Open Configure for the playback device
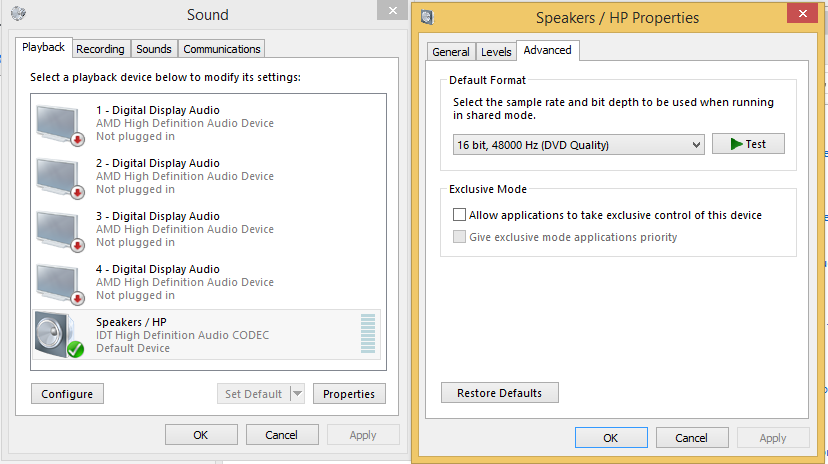Screen dimensions: 828x464 coord(67,394)
